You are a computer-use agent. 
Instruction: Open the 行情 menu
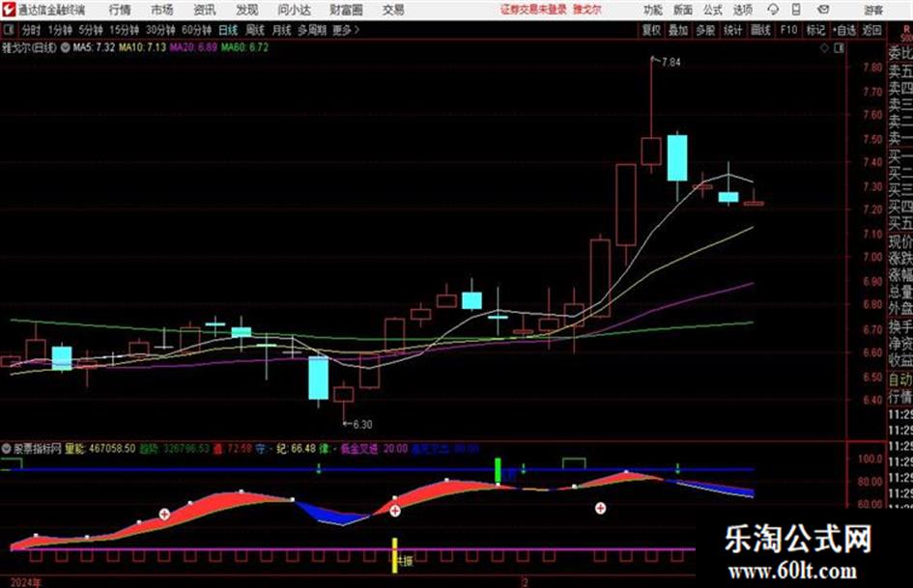pos(120,10)
